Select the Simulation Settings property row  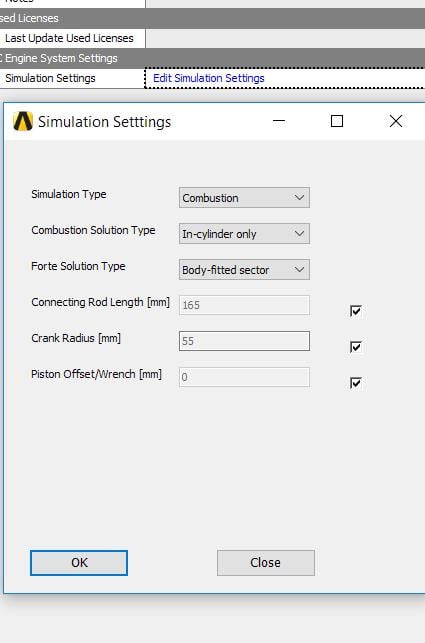pos(72,78)
